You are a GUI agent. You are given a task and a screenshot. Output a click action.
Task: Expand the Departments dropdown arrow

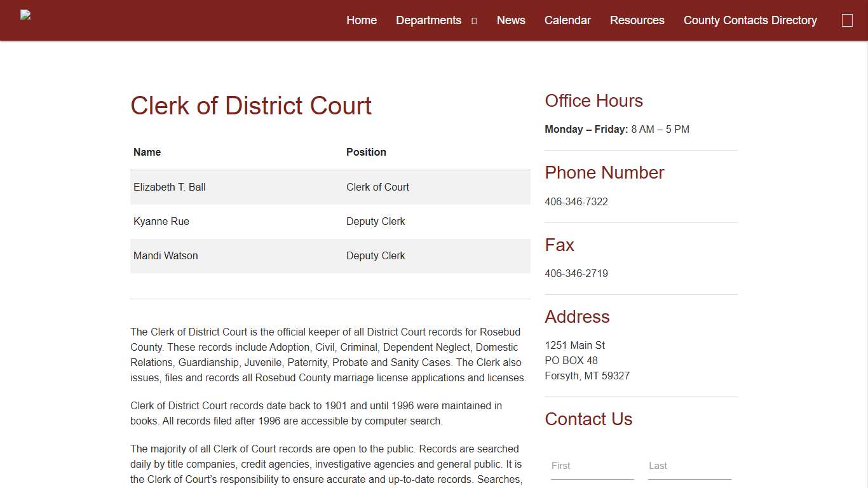pyautogui.click(x=473, y=20)
